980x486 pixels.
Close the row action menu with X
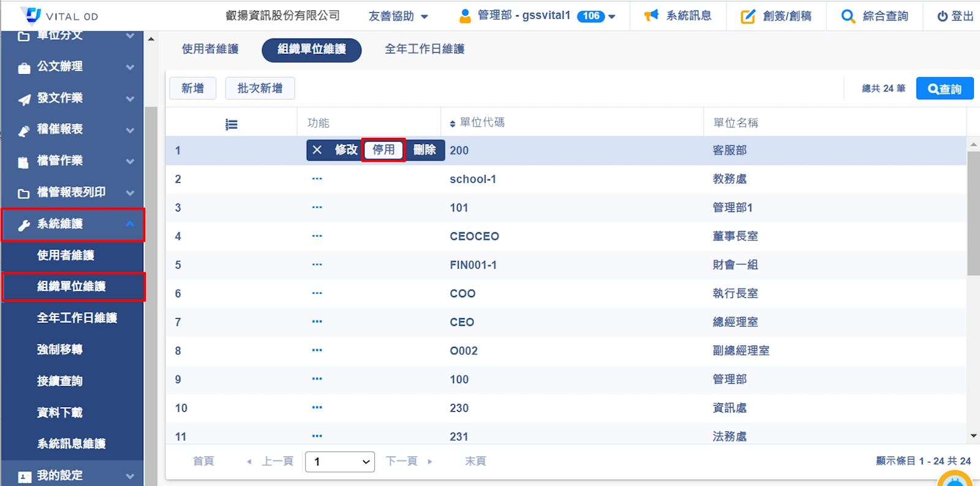point(317,150)
